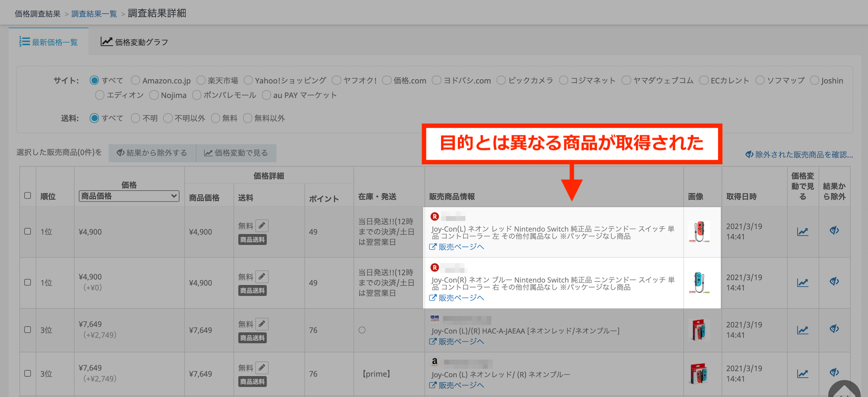Click scroll-to-top arrow button at bottom right
The image size is (868, 397).
844,391
